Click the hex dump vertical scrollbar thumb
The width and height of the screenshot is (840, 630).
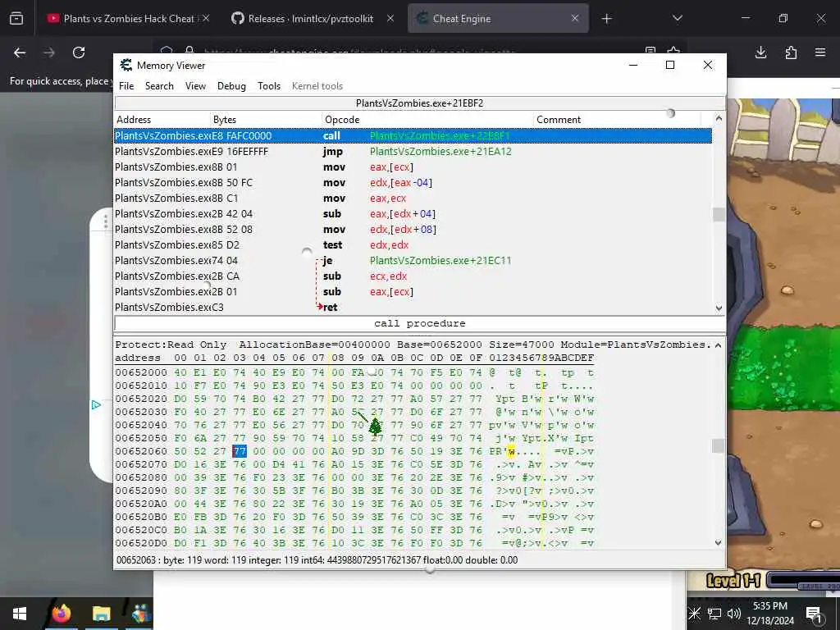click(719, 445)
